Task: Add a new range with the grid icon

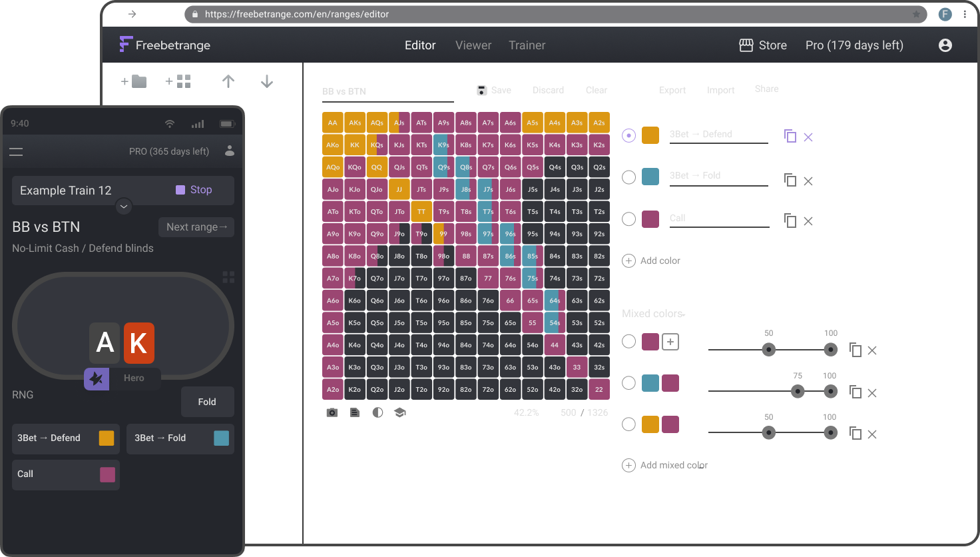Action: click(x=176, y=81)
